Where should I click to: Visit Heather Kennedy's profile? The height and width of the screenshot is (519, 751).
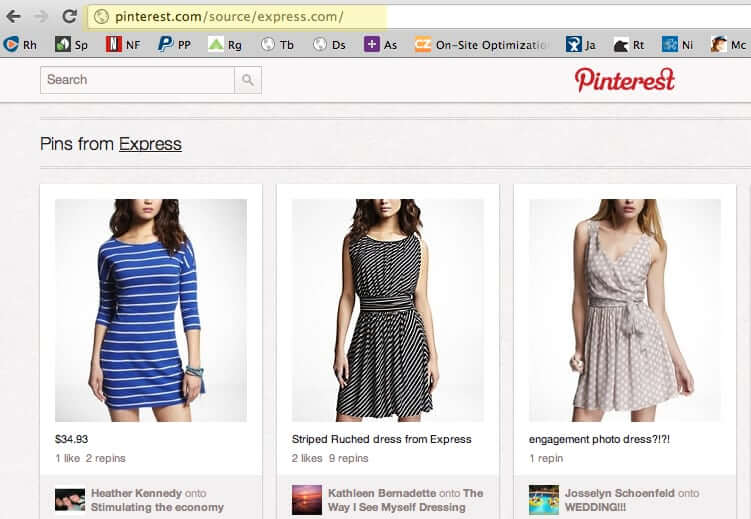coord(136,493)
